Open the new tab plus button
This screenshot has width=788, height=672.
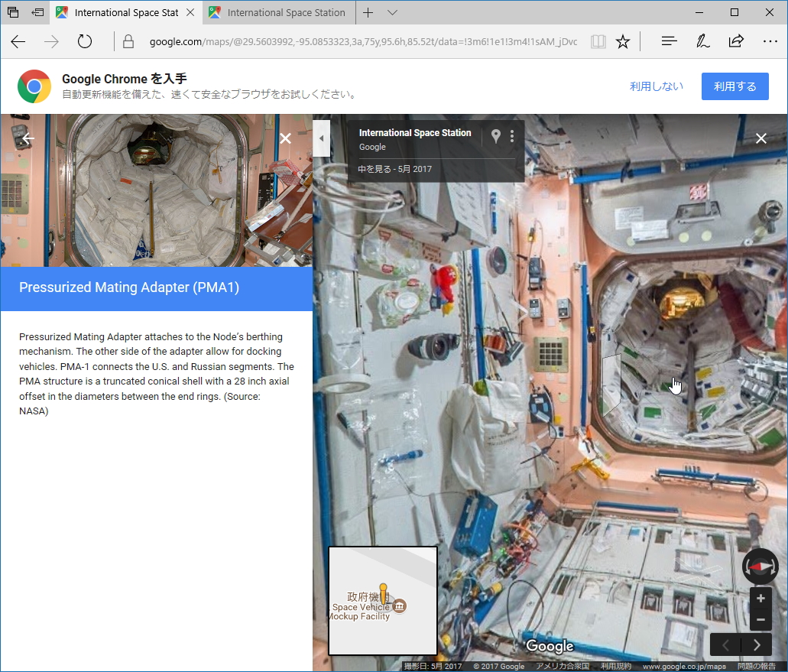pos(368,12)
